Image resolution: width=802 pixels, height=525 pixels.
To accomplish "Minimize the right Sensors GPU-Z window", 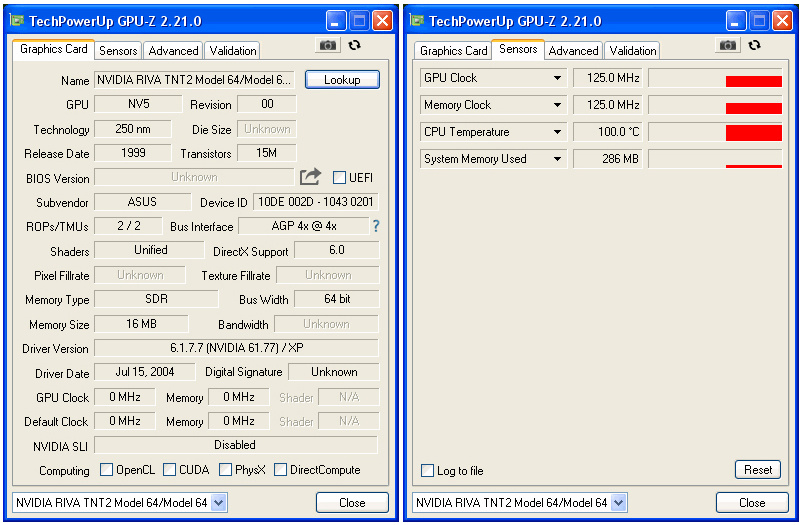I will click(x=736, y=21).
